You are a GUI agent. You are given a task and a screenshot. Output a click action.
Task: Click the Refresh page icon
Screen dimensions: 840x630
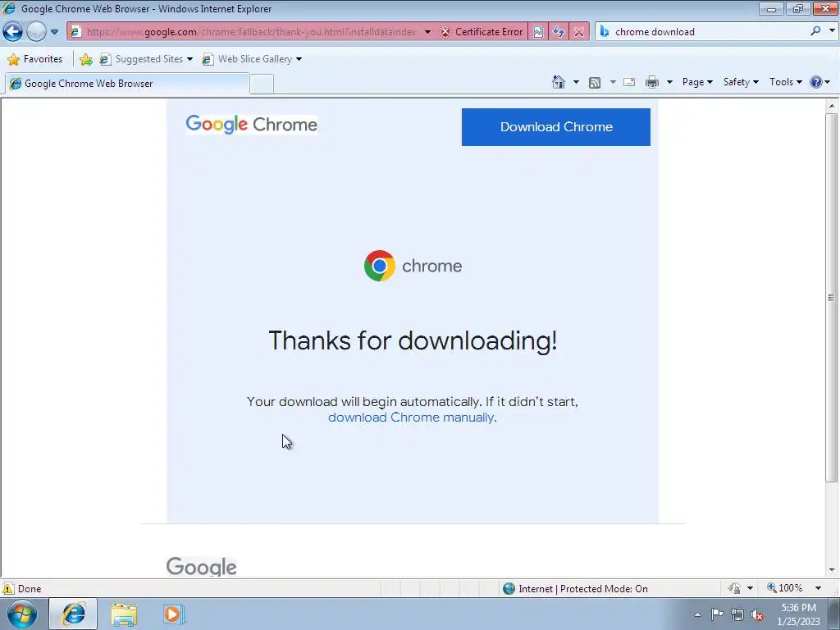(x=559, y=32)
